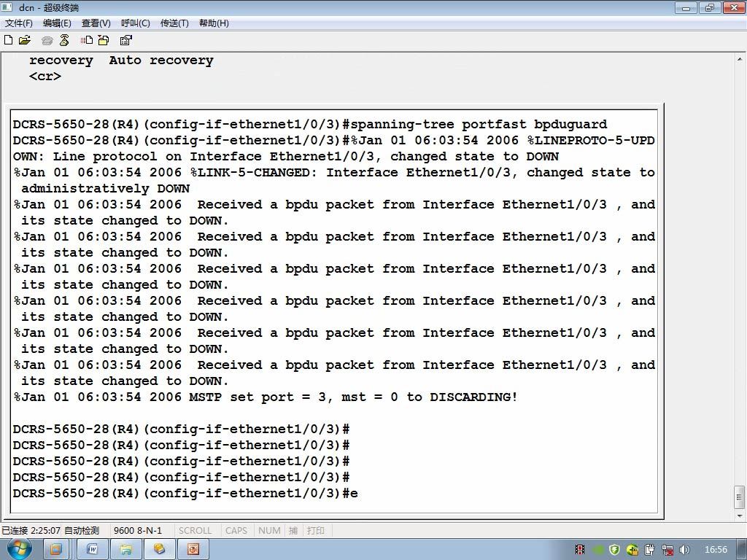The image size is (747, 560).
Task: Click the vertical scrollbar up arrow
Action: (x=740, y=60)
